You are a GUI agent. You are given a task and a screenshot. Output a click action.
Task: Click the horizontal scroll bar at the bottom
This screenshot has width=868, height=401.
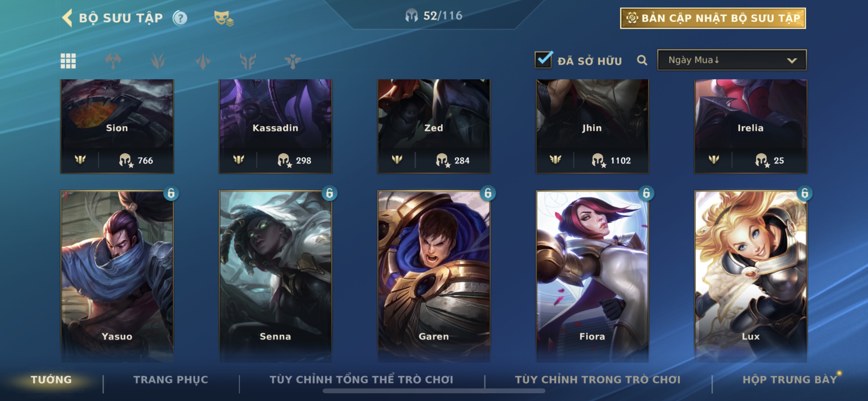click(434, 391)
